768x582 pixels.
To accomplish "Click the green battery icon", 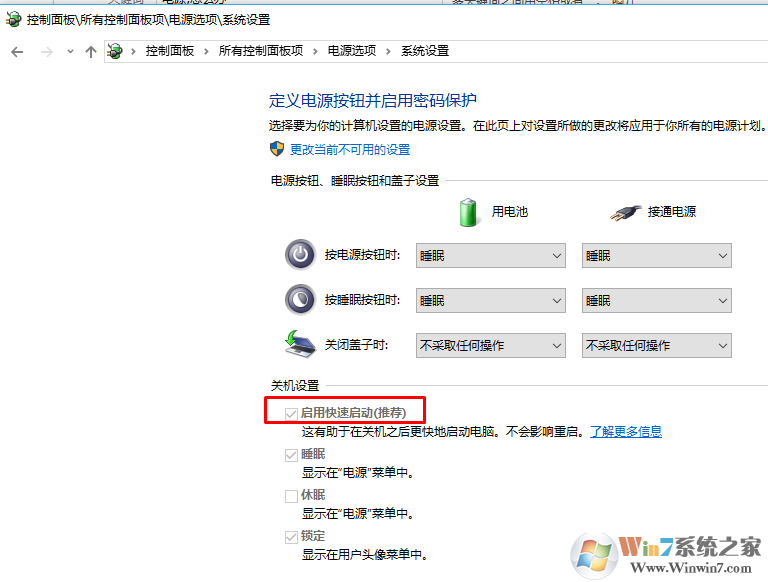I will (x=468, y=212).
